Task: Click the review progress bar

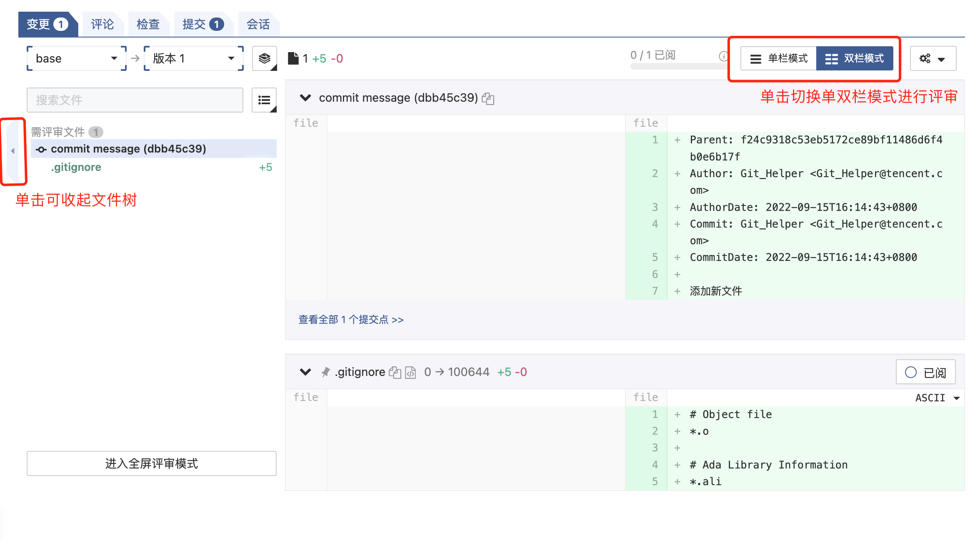Action: (674, 66)
